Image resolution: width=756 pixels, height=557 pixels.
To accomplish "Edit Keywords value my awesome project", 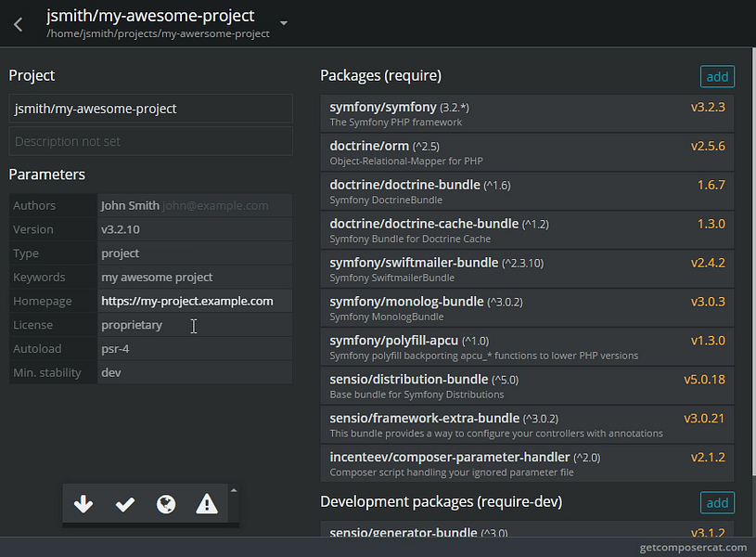I will click(195, 277).
